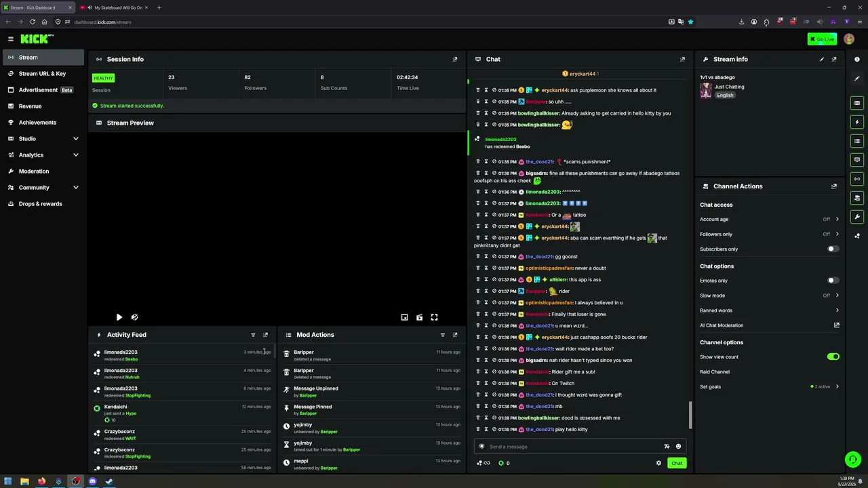The width and height of the screenshot is (868, 488).
Task: Open Drops & rewards page
Action: (x=43, y=204)
